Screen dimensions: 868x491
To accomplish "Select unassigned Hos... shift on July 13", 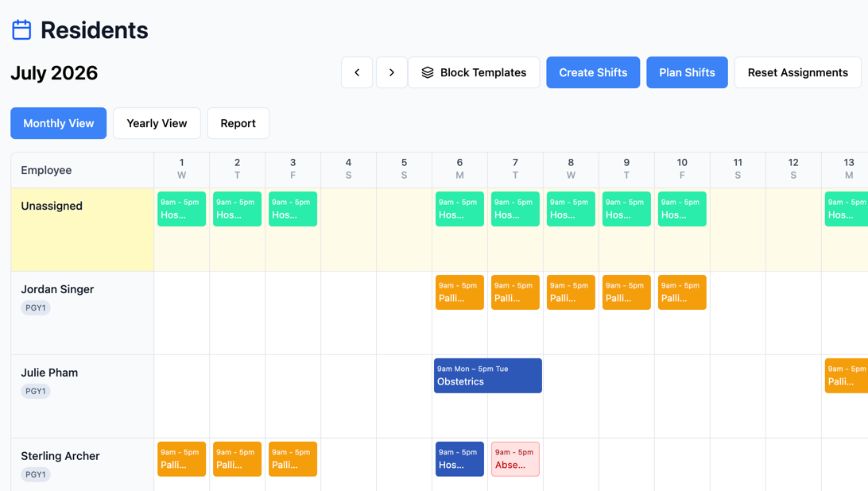I will coord(847,209).
